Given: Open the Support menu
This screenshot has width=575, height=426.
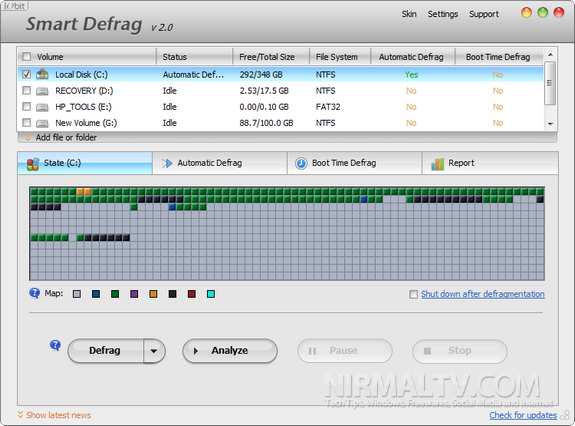Looking at the screenshot, I should [x=484, y=14].
